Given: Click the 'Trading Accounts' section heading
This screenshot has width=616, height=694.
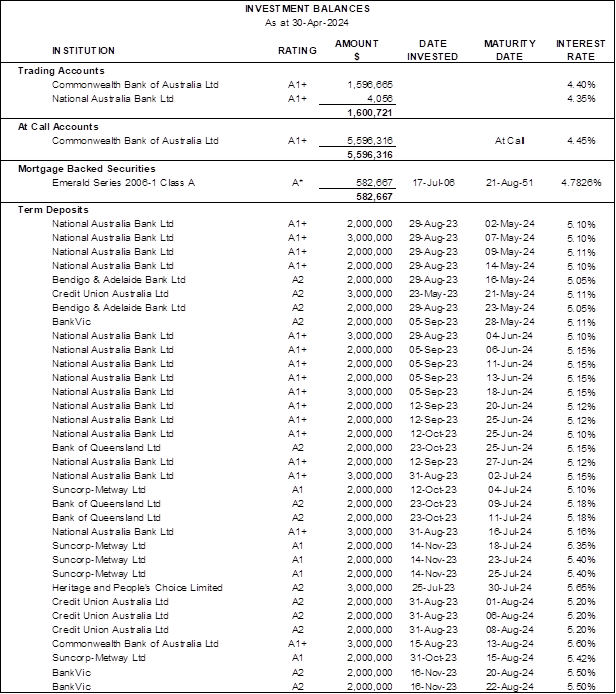Looking at the screenshot, I should point(61,71).
